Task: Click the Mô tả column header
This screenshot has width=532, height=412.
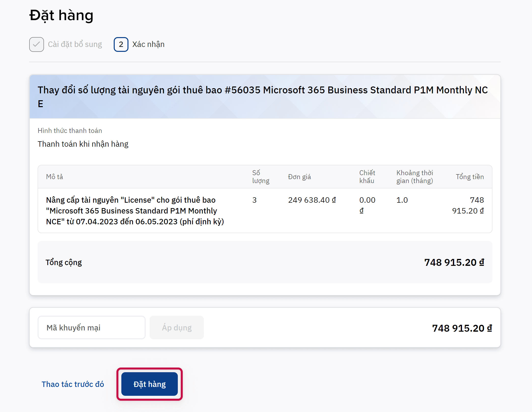Action: (x=55, y=177)
